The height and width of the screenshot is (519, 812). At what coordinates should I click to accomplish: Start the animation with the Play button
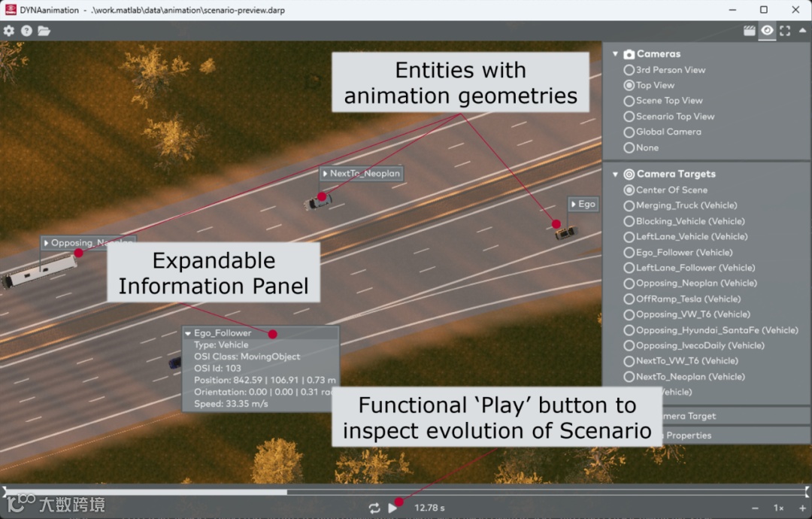coord(392,508)
